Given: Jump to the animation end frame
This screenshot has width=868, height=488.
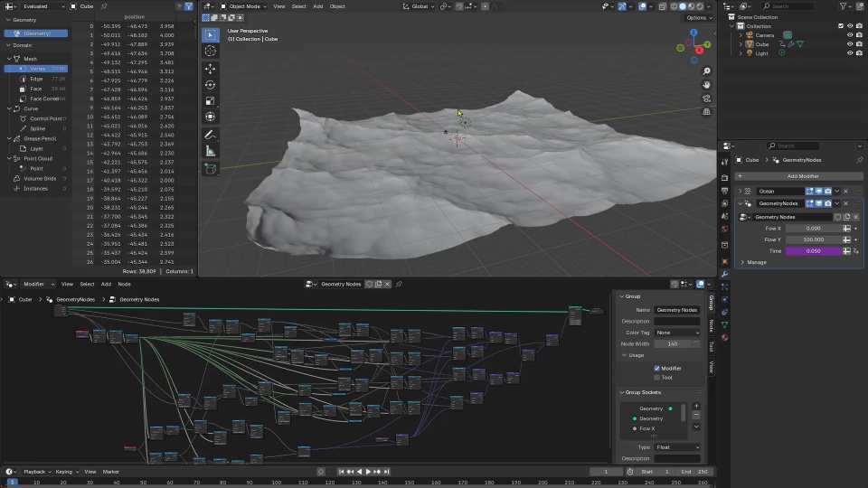Looking at the screenshot, I should [387, 472].
